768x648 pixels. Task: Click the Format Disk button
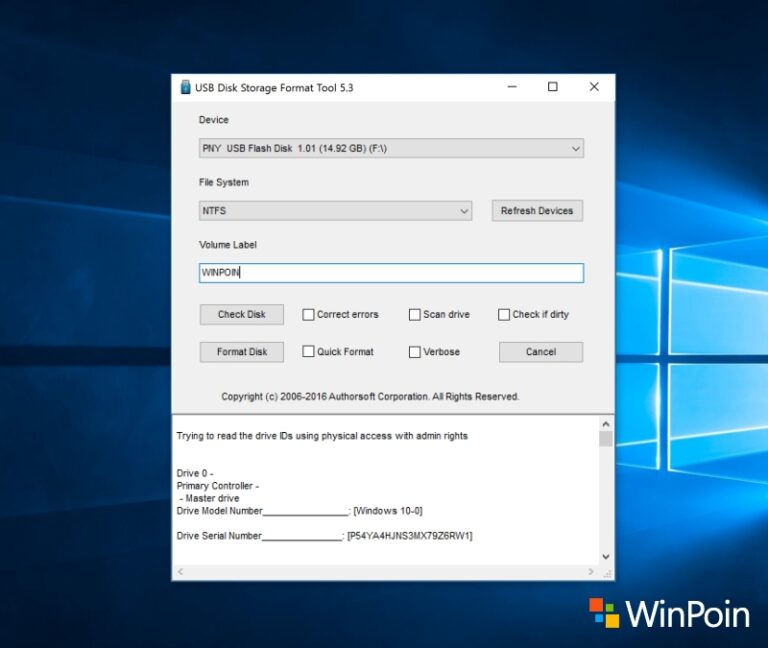click(x=241, y=352)
